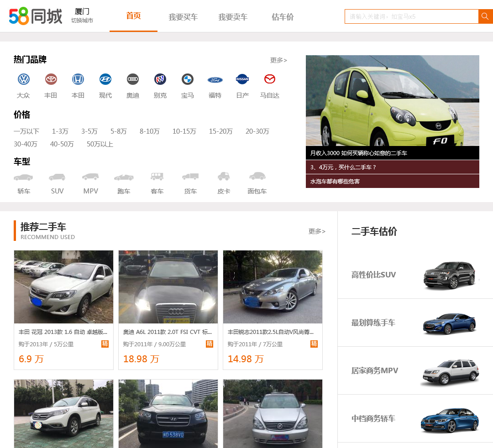Choose the 面包车 van type icon
493x448 pixels.
click(257, 176)
